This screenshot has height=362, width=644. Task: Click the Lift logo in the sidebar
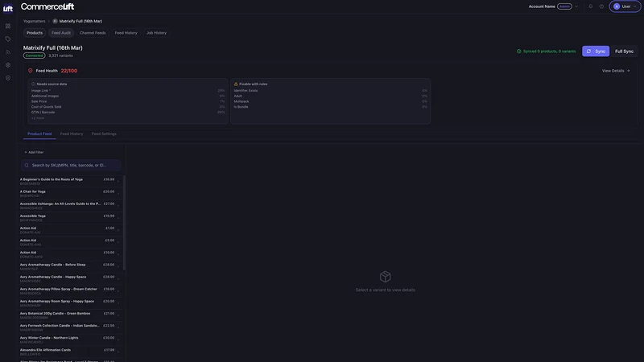tap(8, 8)
